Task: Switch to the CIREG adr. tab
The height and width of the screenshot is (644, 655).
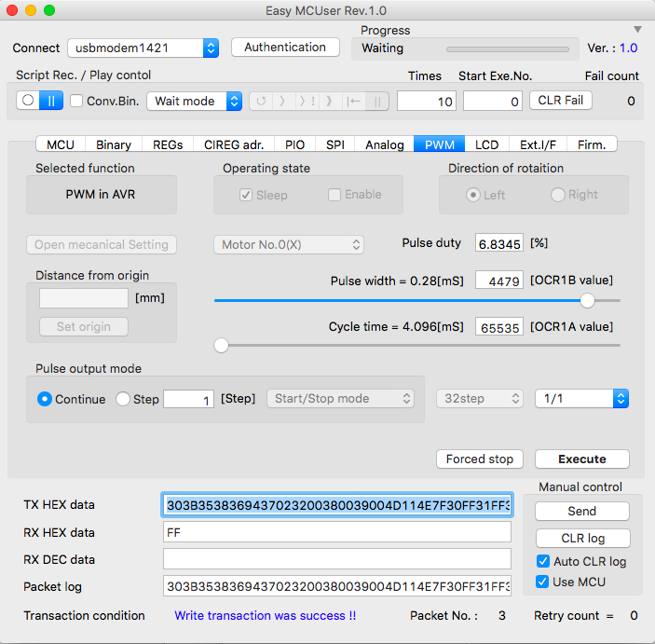Action: [234, 144]
